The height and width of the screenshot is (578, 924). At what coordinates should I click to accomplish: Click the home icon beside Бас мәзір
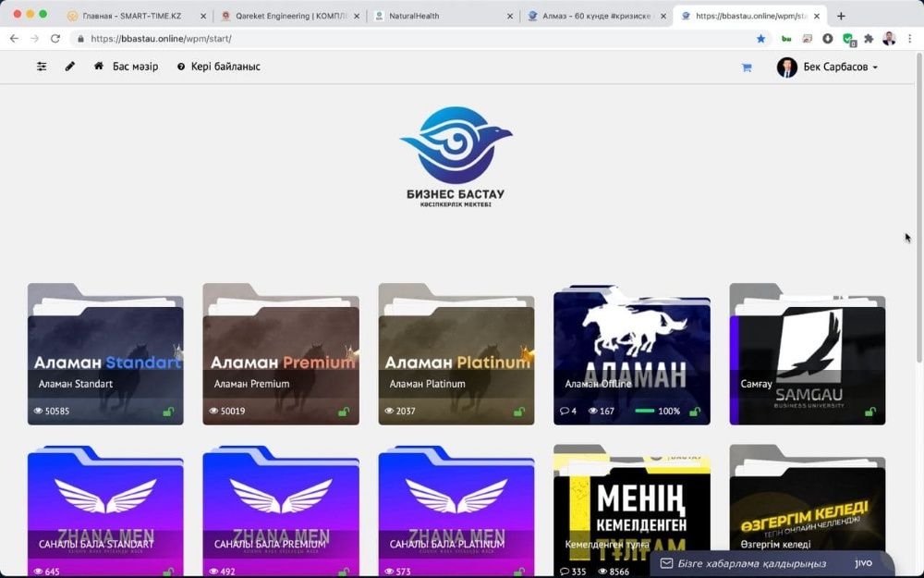(99, 66)
